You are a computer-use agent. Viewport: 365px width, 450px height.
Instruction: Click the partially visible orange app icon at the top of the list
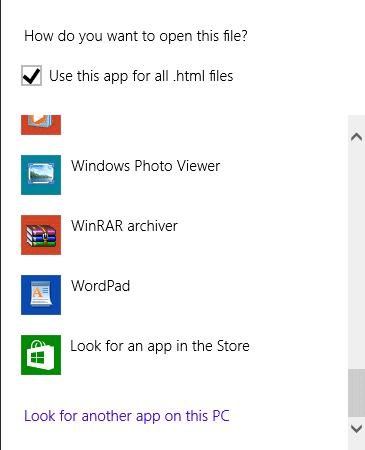[41, 125]
